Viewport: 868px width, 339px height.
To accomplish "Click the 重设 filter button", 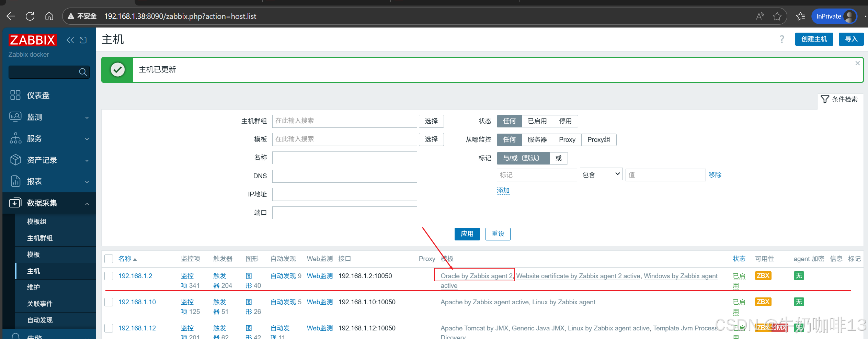I will coord(498,234).
